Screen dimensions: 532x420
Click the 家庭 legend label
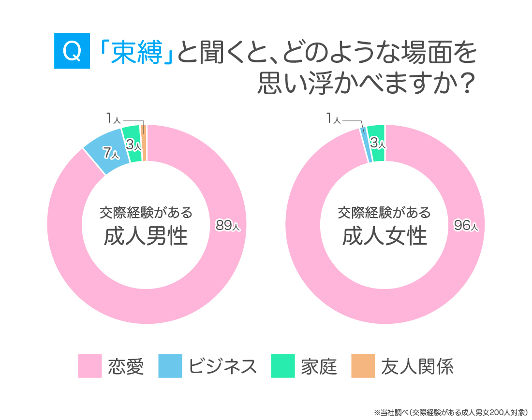pos(319,366)
